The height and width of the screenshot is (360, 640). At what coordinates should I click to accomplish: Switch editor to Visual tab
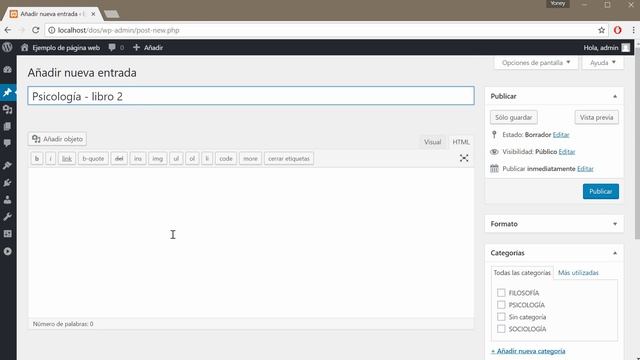432,142
